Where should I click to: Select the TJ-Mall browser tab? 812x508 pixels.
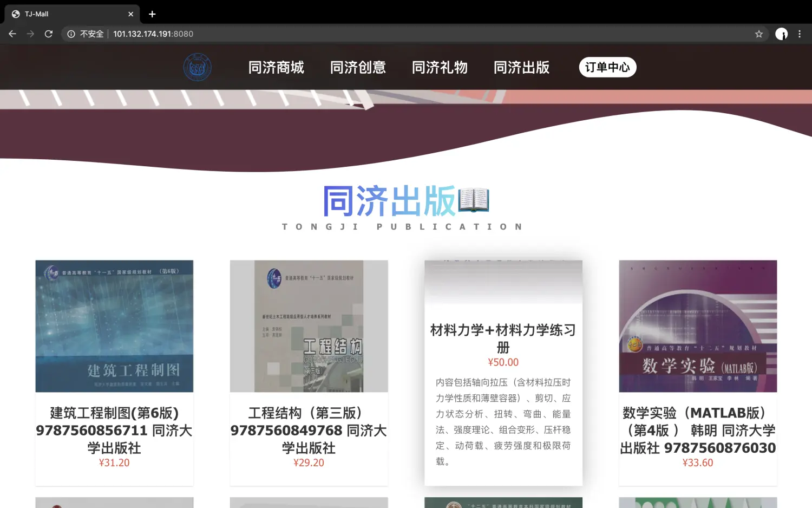point(72,14)
